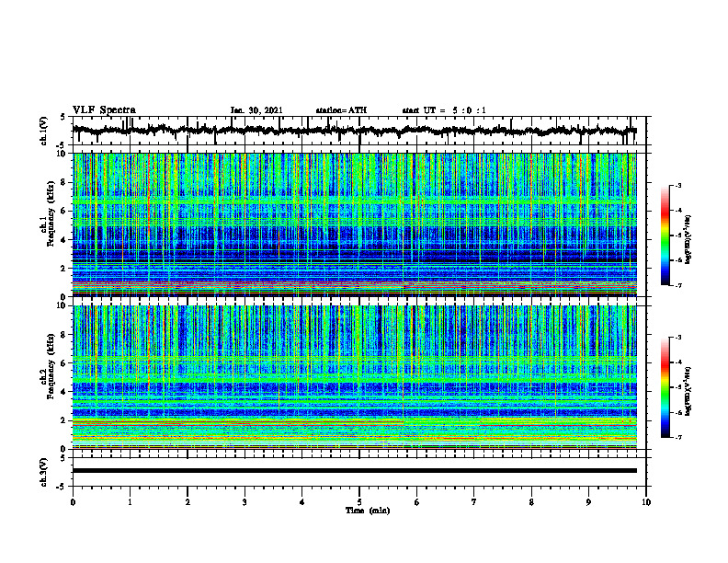Click the '10' kHz tick of ch.2 spectrogram
The height and width of the screenshot is (563, 728).
63,305
